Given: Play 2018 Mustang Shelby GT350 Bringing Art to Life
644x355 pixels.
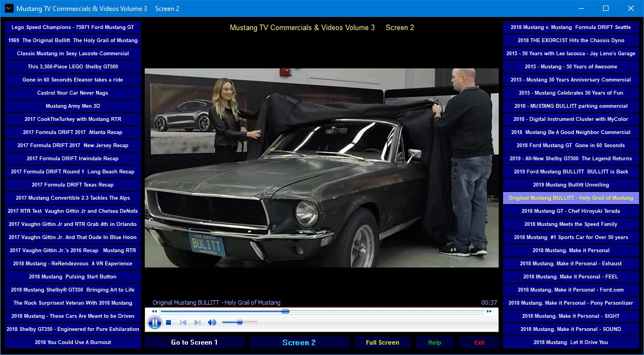Looking at the screenshot, I should (x=73, y=290).
